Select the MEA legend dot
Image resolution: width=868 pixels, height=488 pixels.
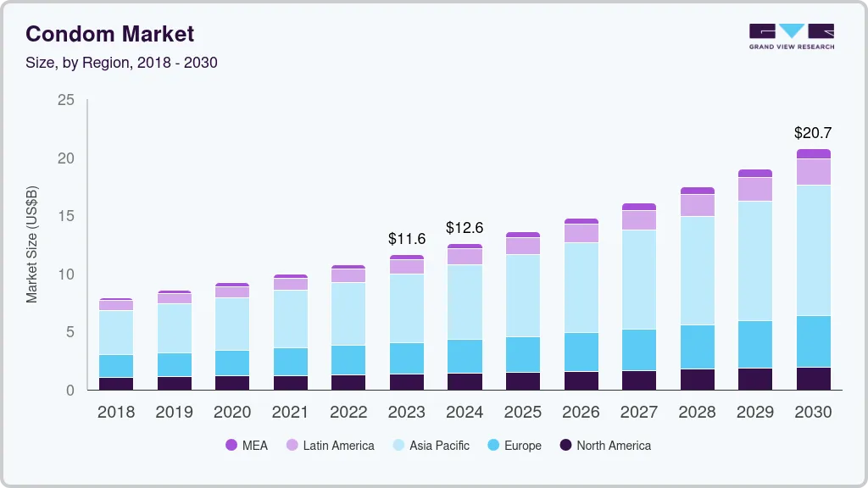tap(231, 445)
